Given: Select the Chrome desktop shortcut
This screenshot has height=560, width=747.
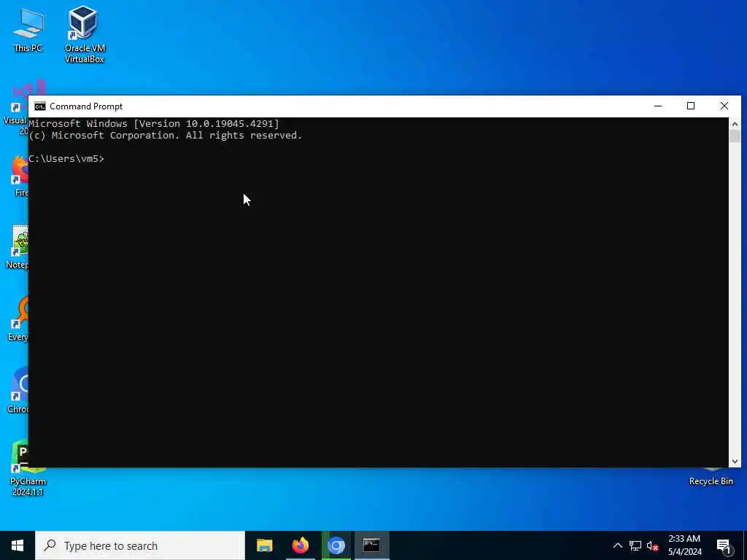Looking at the screenshot, I should pos(18,391).
